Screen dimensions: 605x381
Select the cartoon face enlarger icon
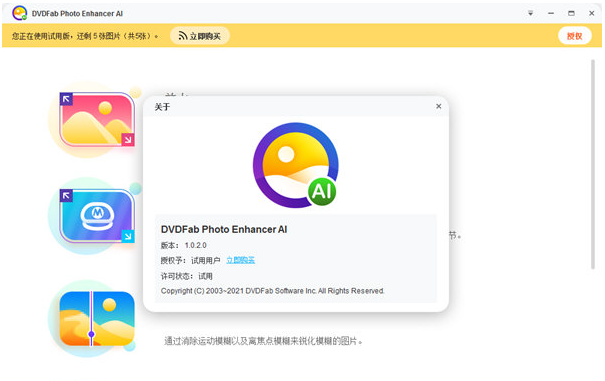[97, 216]
